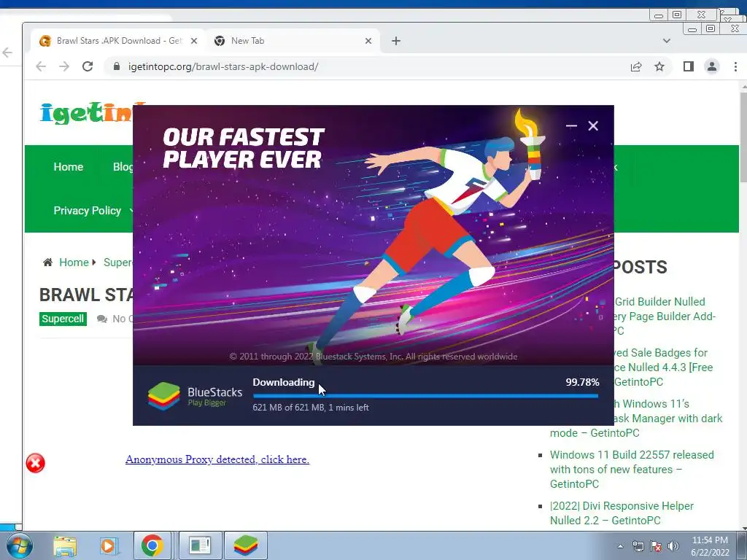Image resolution: width=747 pixels, height=560 pixels.
Task: Open the Windows 11 Build 22557 post link
Action: [632, 469]
